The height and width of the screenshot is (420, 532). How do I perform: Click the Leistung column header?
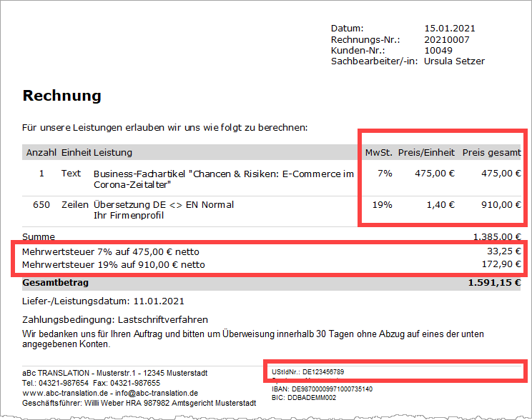[x=113, y=153]
